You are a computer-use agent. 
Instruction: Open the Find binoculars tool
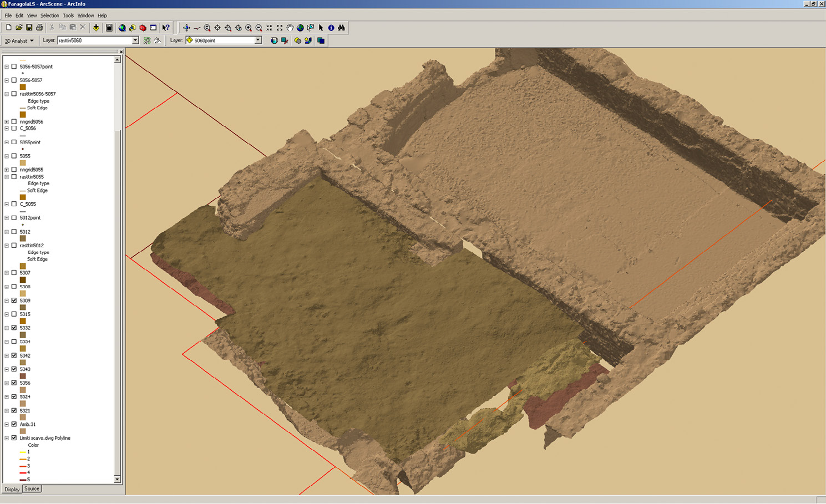(x=341, y=28)
